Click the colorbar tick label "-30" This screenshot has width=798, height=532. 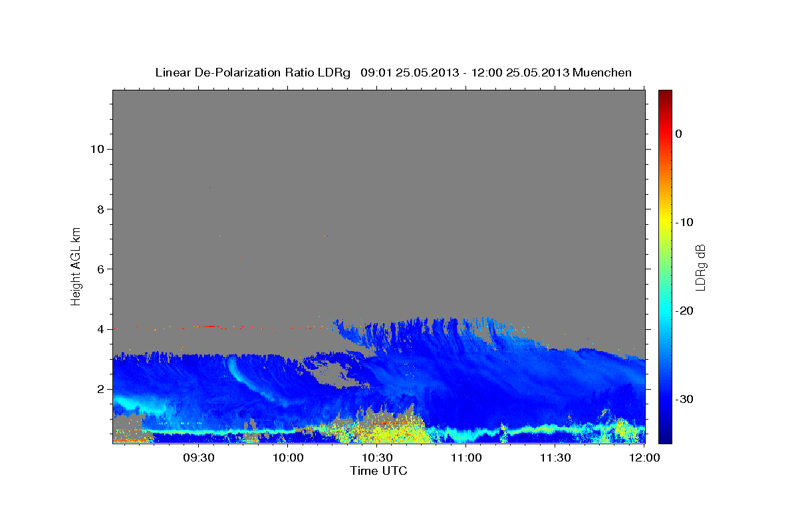tap(684, 399)
